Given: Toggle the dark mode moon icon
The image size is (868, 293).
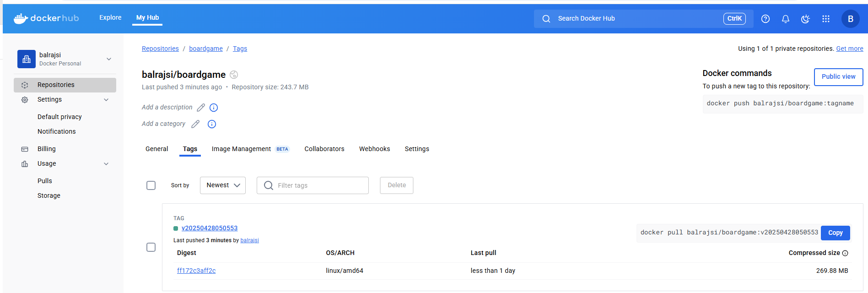Looking at the screenshot, I should point(806,19).
